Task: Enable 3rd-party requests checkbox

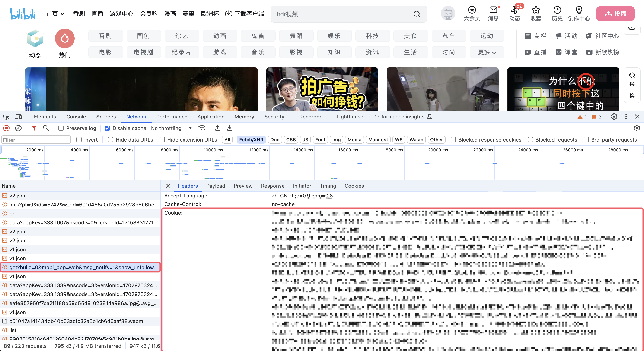Action: point(586,140)
